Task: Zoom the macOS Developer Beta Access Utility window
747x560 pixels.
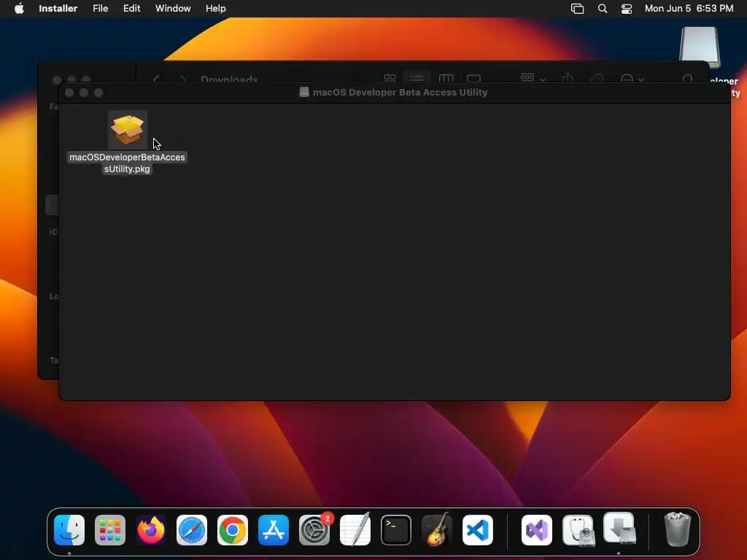Action: [x=98, y=93]
